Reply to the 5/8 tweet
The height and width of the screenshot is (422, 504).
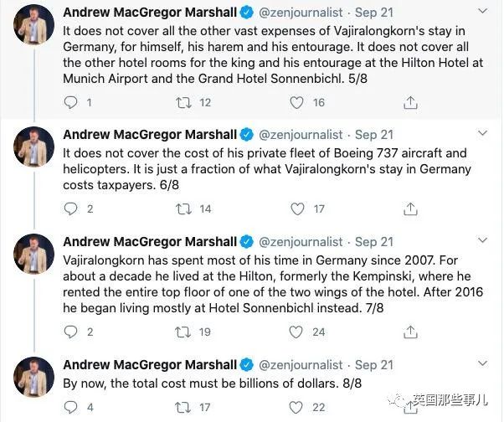(71, 102)
